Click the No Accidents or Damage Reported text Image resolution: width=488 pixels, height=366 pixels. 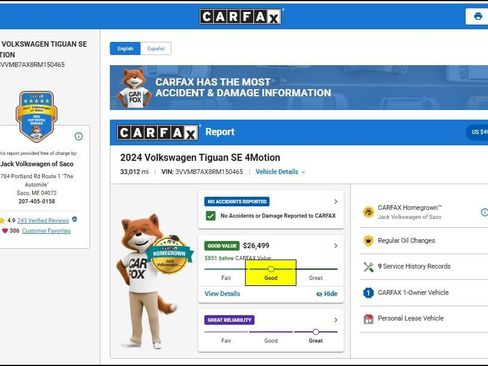(278, 216)
